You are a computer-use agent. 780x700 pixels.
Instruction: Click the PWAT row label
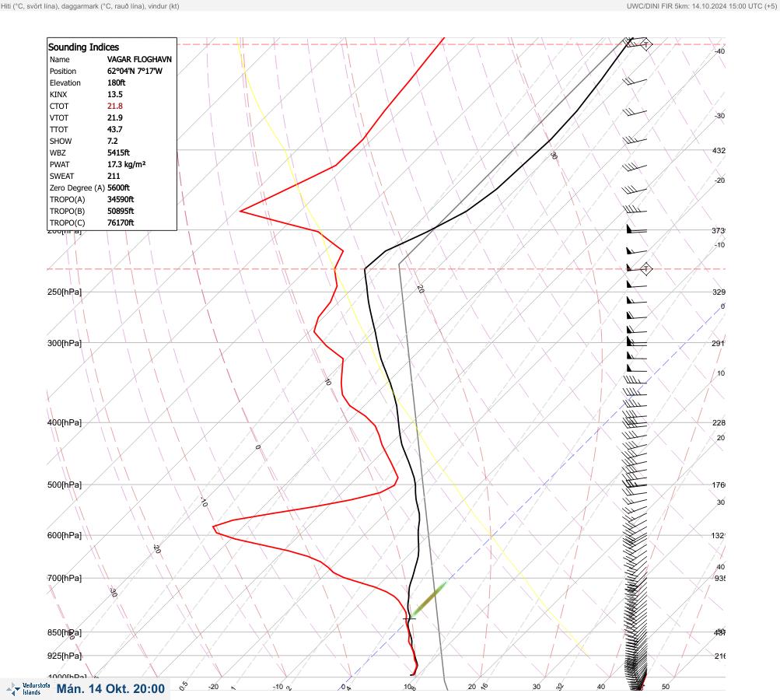[x=60, y=164]
